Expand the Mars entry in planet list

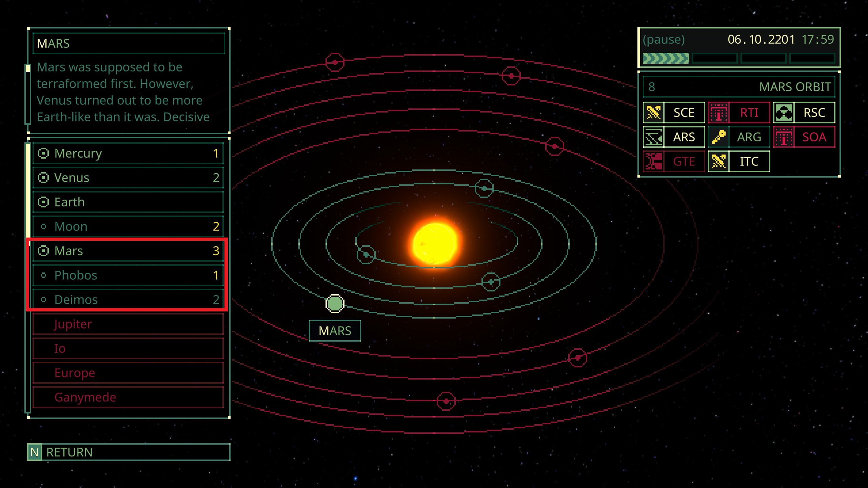pyautogui.click(x=128, y=250)
